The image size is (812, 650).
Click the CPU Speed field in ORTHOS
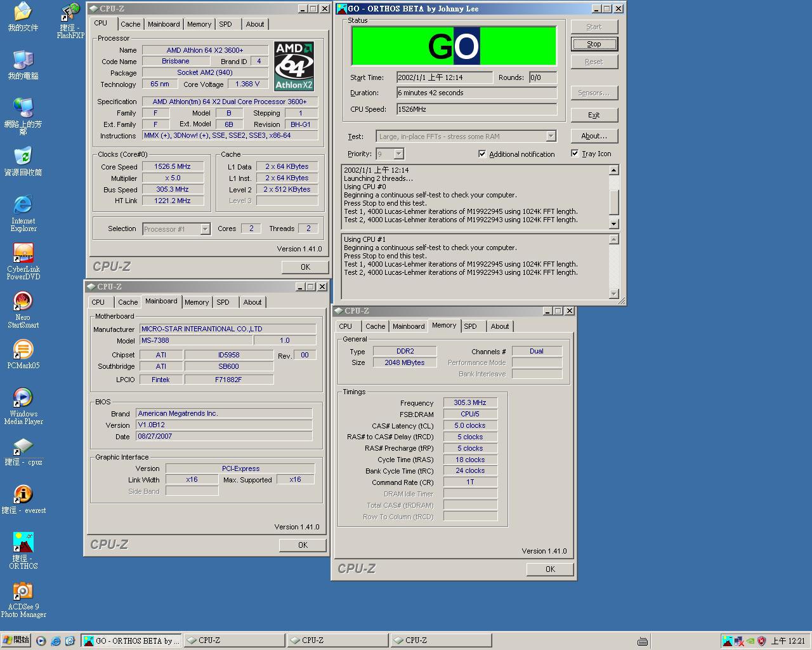476,109
